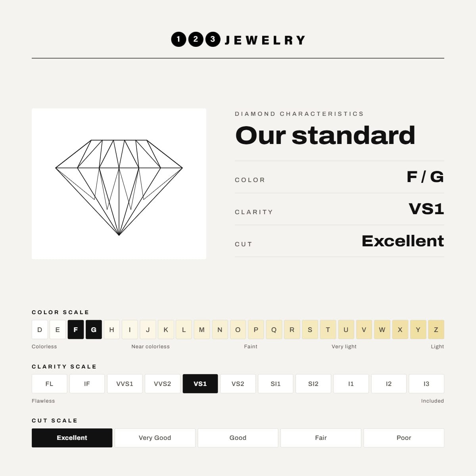The height and width of the screenshot is (476, 476).
Task: Choose Fair on the cut scale
Action: 321,438
